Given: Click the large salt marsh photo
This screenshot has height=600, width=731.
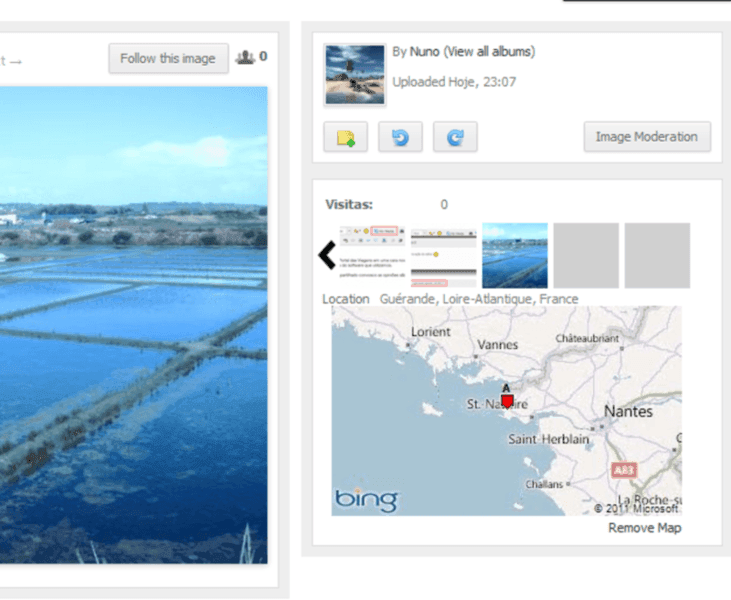Looking at the screenshot, I should pyautogui.click(x=133, y=325).
